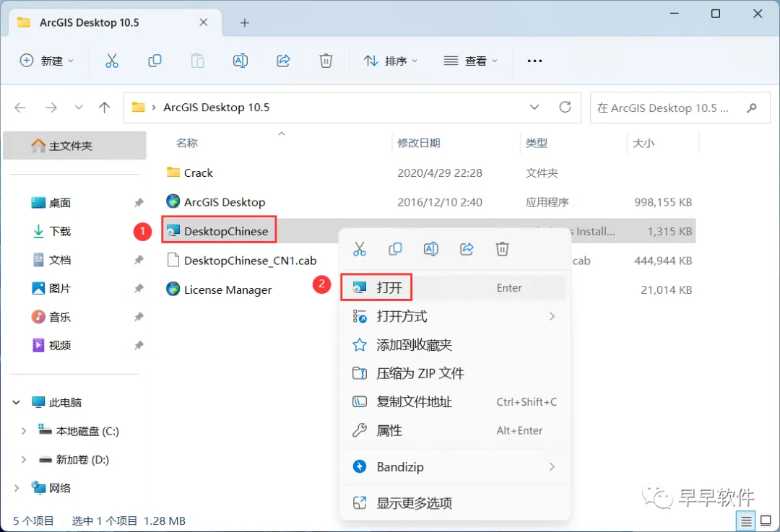Click the search magnifier icon
The height and width of the screenshot is (532, 780).
point(752,108)
